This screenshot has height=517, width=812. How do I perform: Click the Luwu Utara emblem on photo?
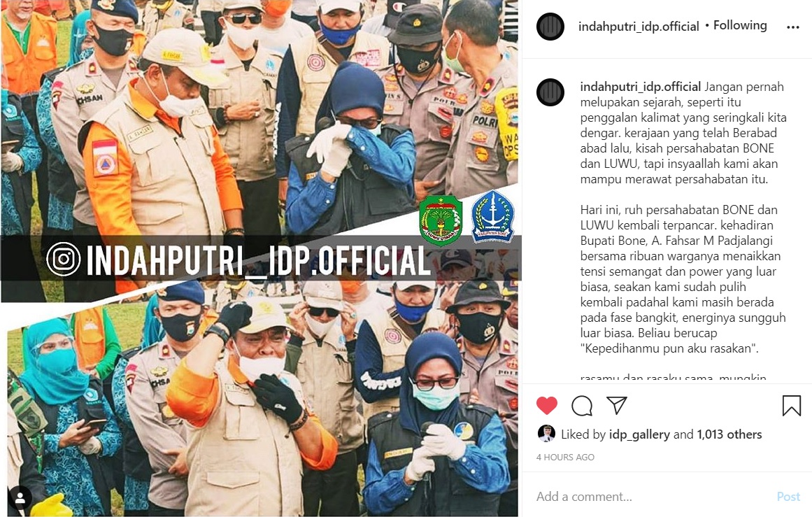tap(441, 220)
